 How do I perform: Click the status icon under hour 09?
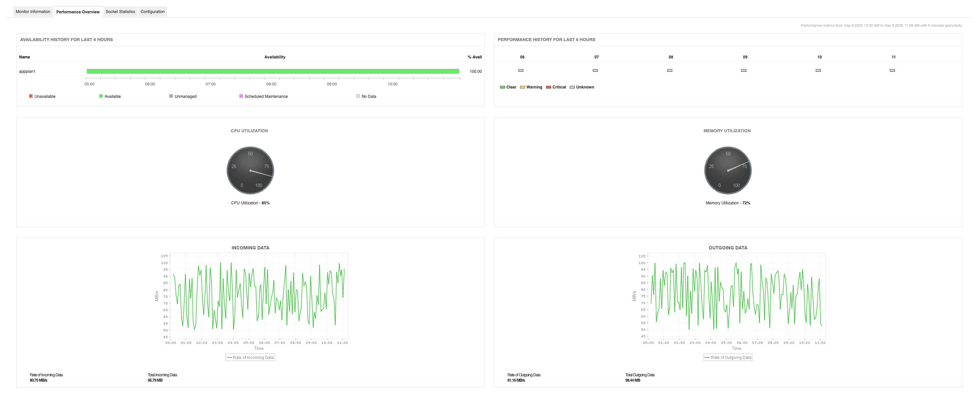click(744, 70)
